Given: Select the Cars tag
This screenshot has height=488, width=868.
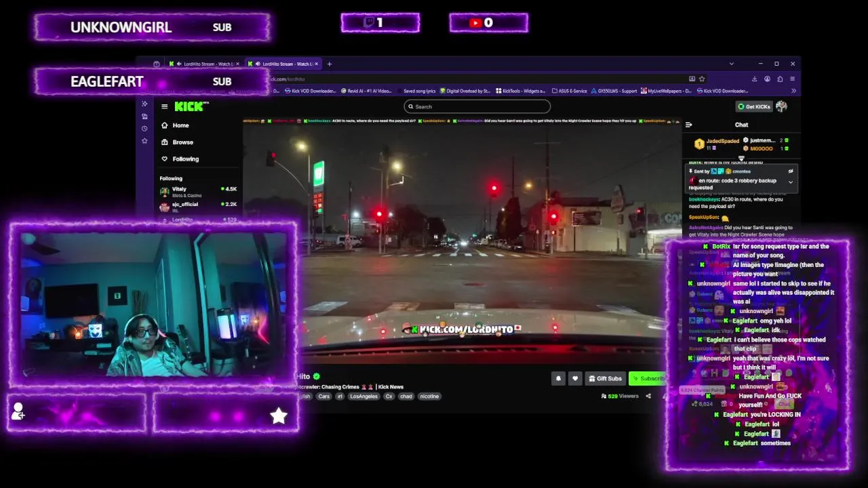Looking at the screenshot, I should point(324,396).
